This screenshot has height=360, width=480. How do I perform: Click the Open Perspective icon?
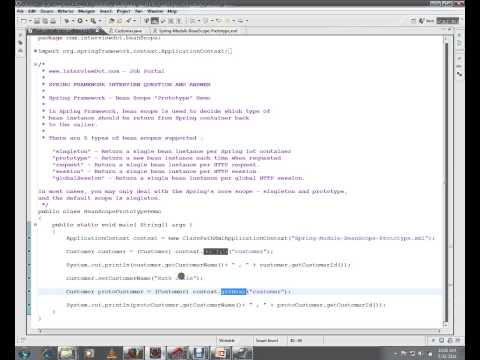(413, 21)
